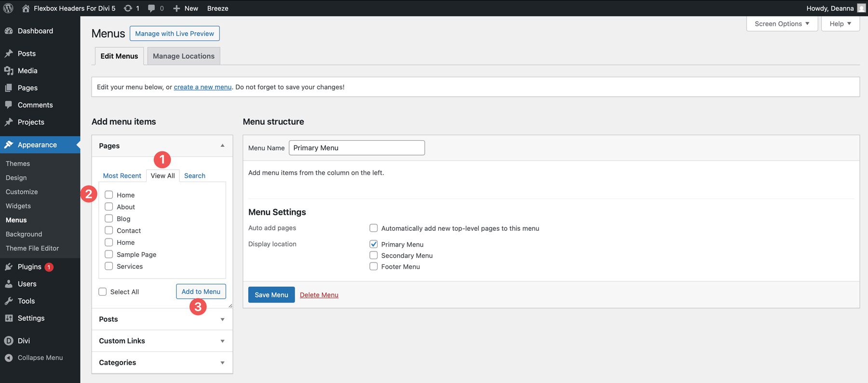Open Theme File Editor submenu item
The image size is (868, 383).
coord(32,248)
